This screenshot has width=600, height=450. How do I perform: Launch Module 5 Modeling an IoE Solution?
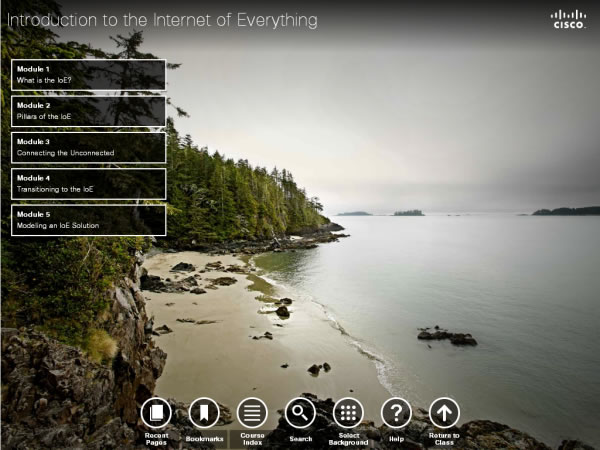click(x=89, y=220)
